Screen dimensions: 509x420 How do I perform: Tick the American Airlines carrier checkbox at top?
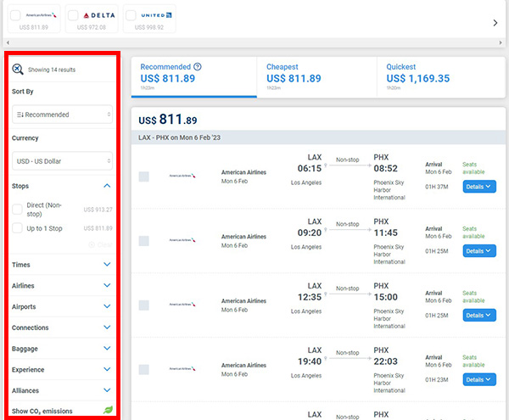pyautogui.click(x=15, y=15)
